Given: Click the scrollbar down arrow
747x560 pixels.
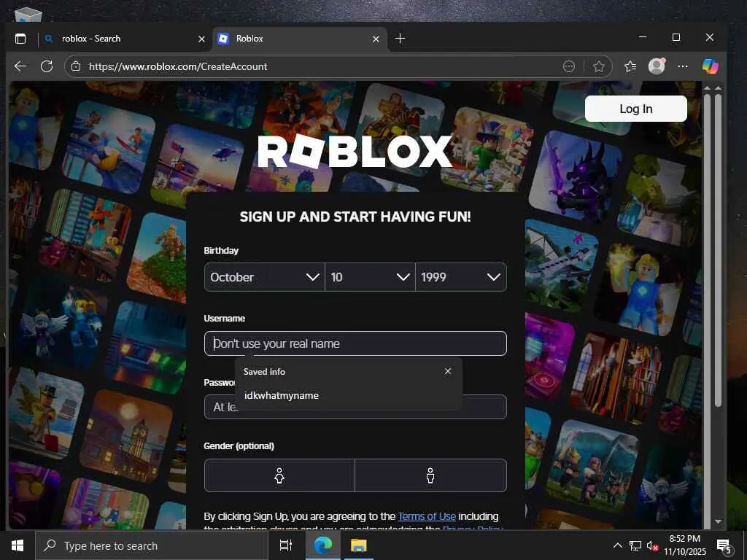Looking at the screenshot, I should point(719,522).
